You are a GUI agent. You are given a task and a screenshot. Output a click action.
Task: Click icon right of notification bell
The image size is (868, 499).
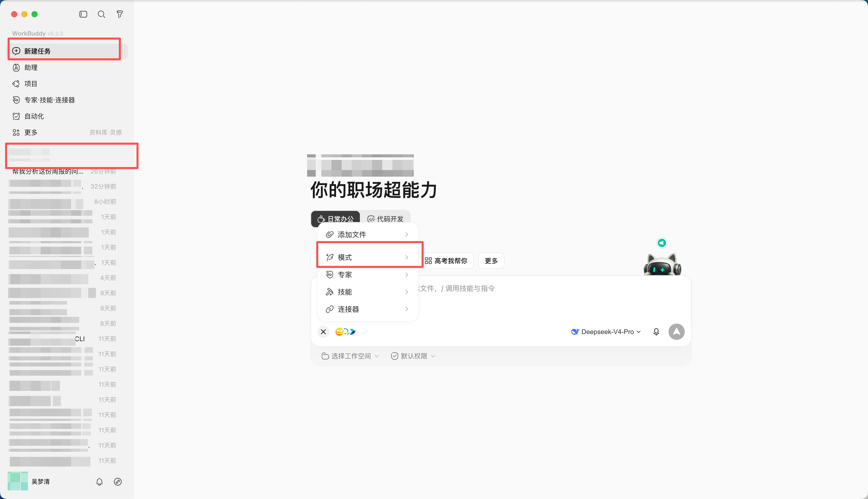pos(118,481)
